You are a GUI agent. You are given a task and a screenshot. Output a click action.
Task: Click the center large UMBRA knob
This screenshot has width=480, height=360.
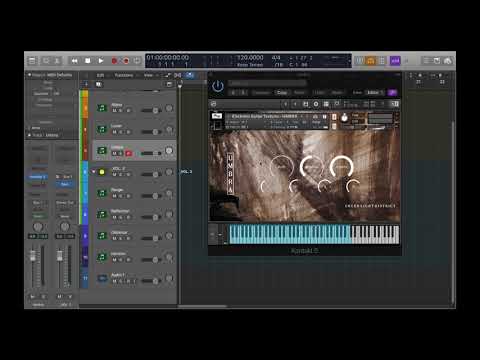(312, 166)
